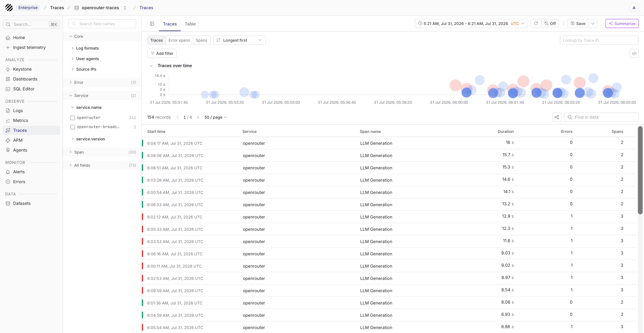Image resolution: width=644 pixels, height=333 pixels.
Task: Open the dataset switcher chevrons
Action: 125,8
